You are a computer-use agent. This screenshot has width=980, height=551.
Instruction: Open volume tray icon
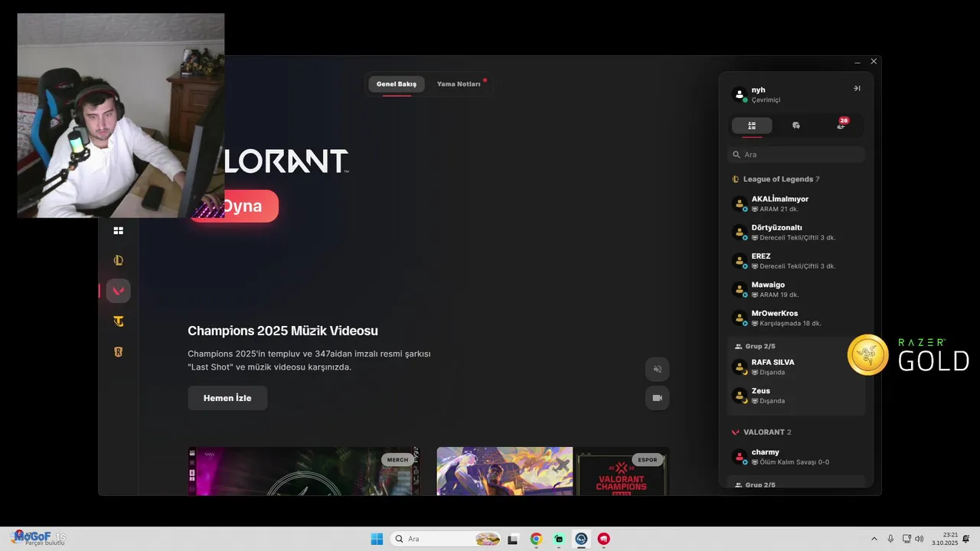tap(919, 539)
